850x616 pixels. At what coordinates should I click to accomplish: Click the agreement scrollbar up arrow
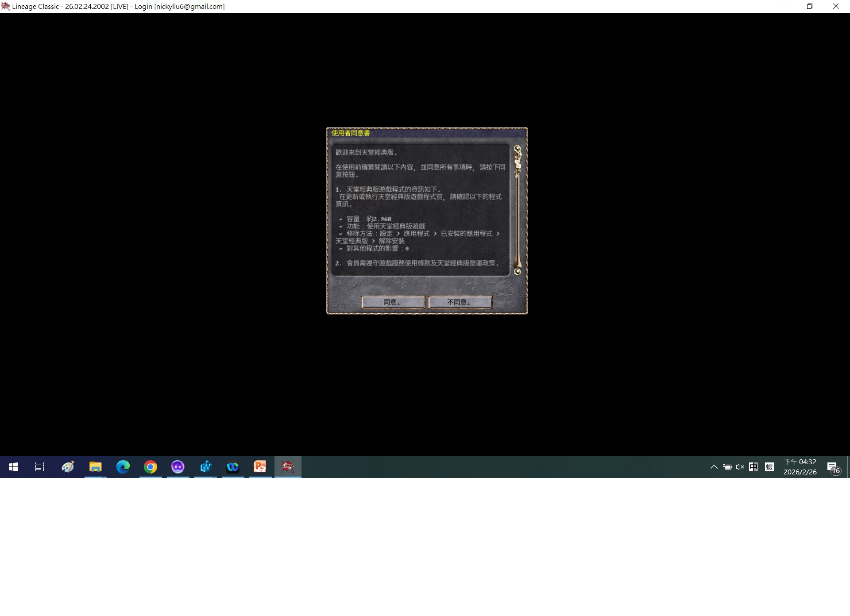pyautogui.click(x=517, y=149)
